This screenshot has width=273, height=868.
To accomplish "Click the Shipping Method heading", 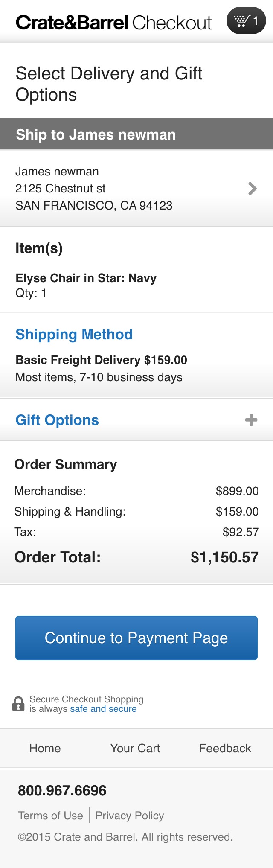I will pyautogui.click(x=74, y=335).
